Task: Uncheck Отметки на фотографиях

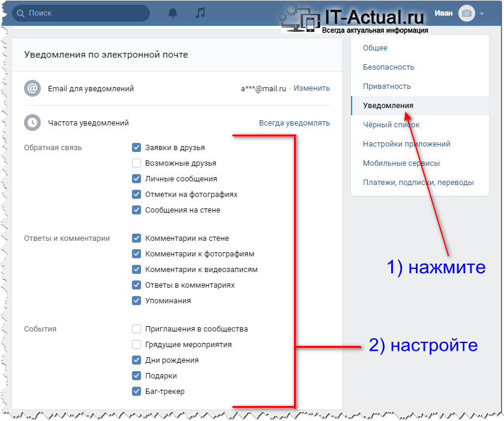Action: (137, 194)
